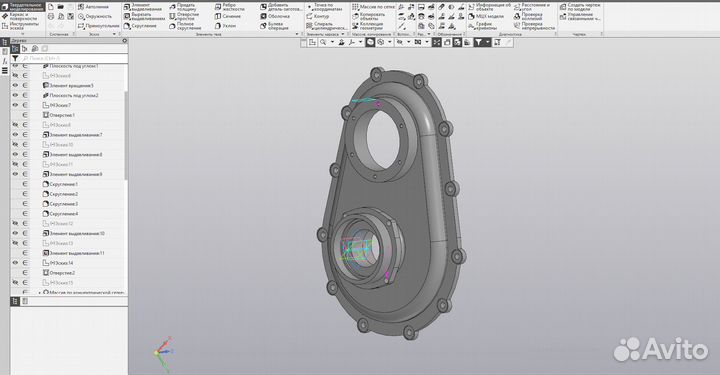Expand Массив по концентрической сетке tree node
720x375 pixels.
39,292
